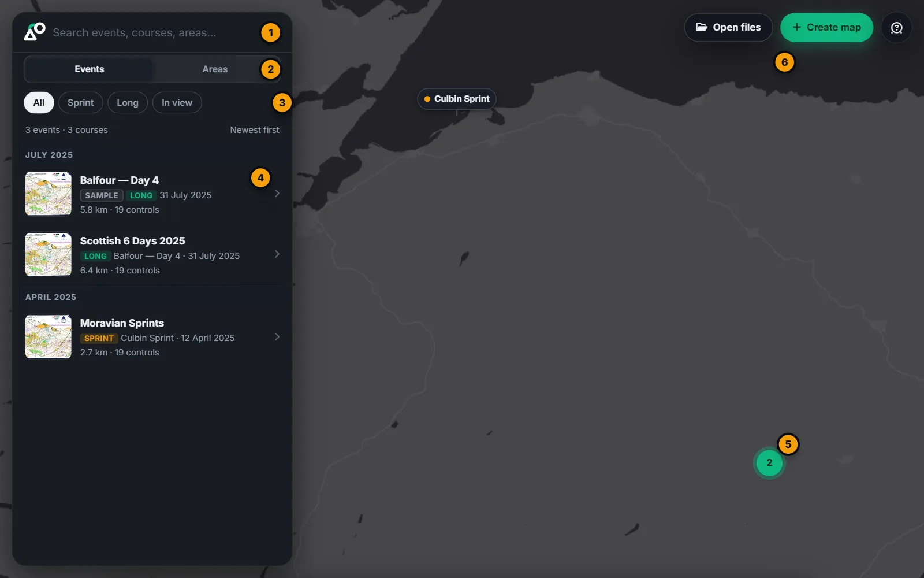Viewport: 924px width, 578px height.
Task: Click the LONG badge on Scottish 6 Days 2025
Action: coord(95,256)
